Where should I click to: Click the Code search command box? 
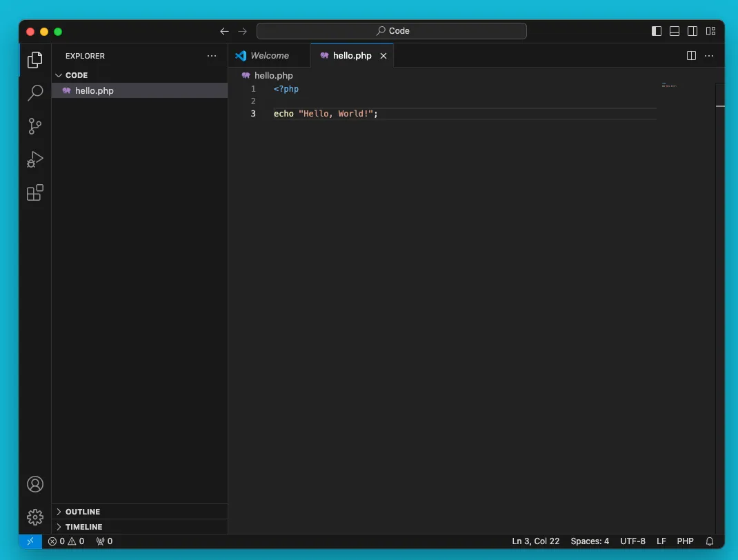[x=392, y=31]
